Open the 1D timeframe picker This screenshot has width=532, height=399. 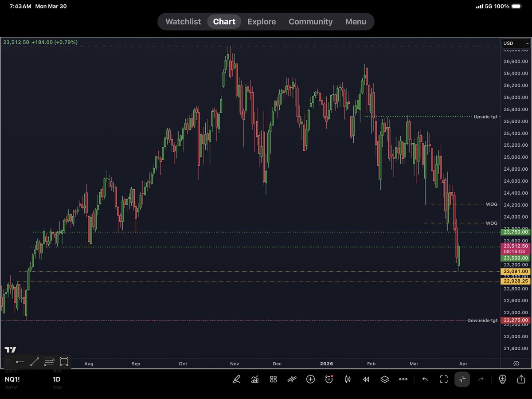pyautogui.click(x=56, y=379)
